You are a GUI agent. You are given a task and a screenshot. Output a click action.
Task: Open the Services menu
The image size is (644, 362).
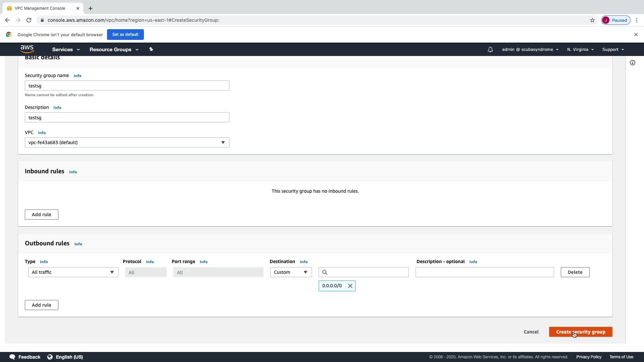[66, 50]
